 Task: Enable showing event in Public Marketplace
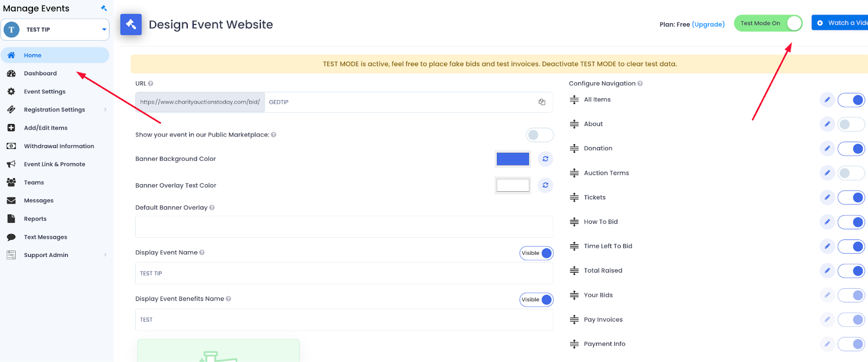pyautogui.click(x=540, y=135)
